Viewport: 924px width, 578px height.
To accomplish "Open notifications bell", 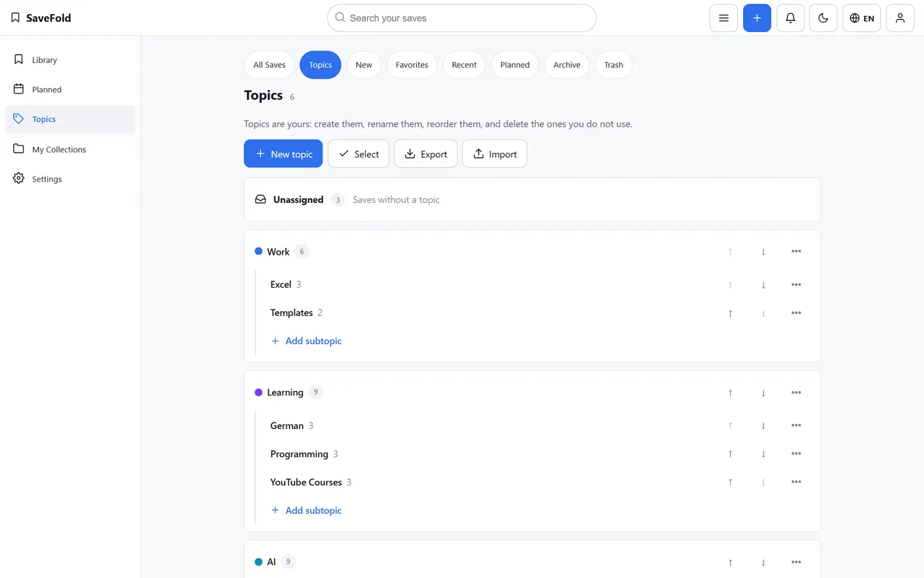I will point(790,18).
